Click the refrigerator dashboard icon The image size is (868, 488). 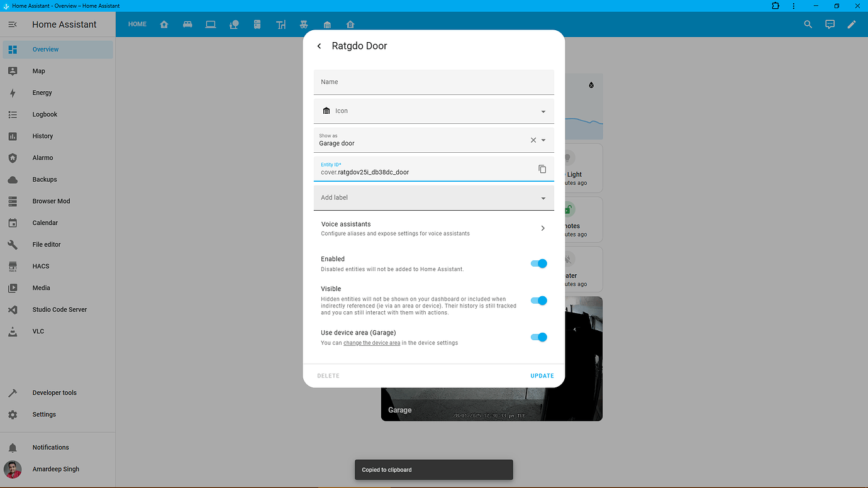tap(257, 24)
